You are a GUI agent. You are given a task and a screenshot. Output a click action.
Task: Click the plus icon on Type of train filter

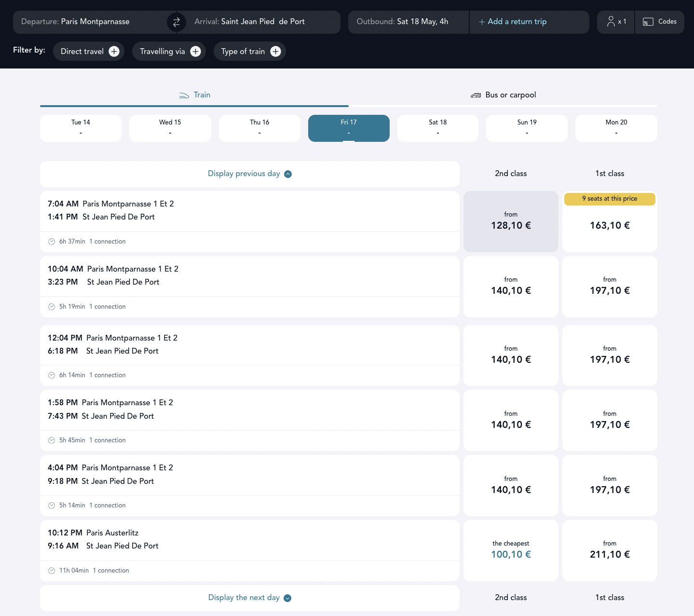[276, 52]
